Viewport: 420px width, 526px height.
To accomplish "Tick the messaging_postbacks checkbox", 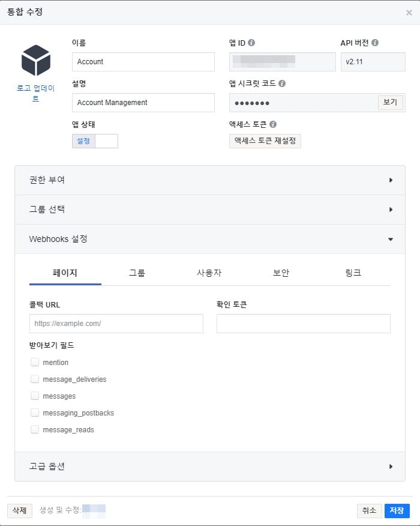I will coord(35,413).
